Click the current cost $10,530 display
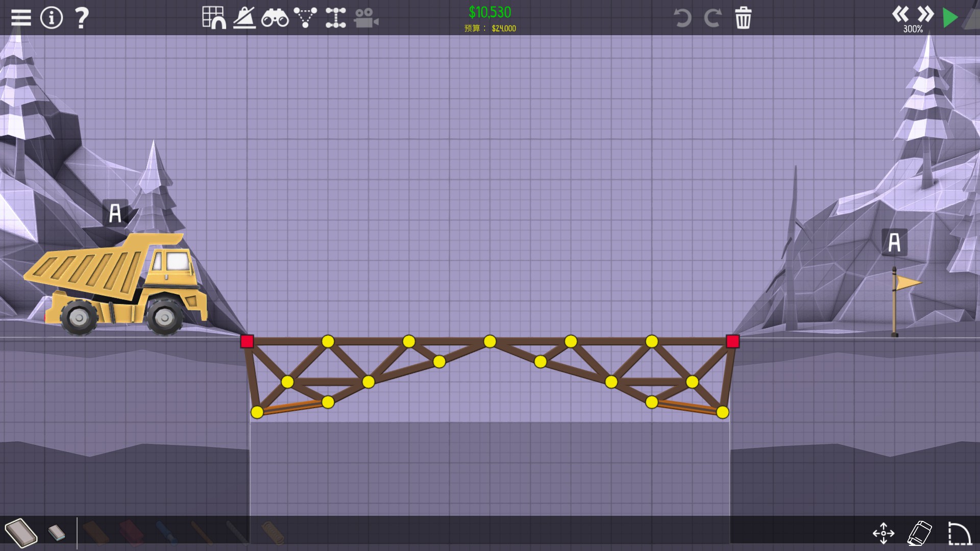 [489, 12]
